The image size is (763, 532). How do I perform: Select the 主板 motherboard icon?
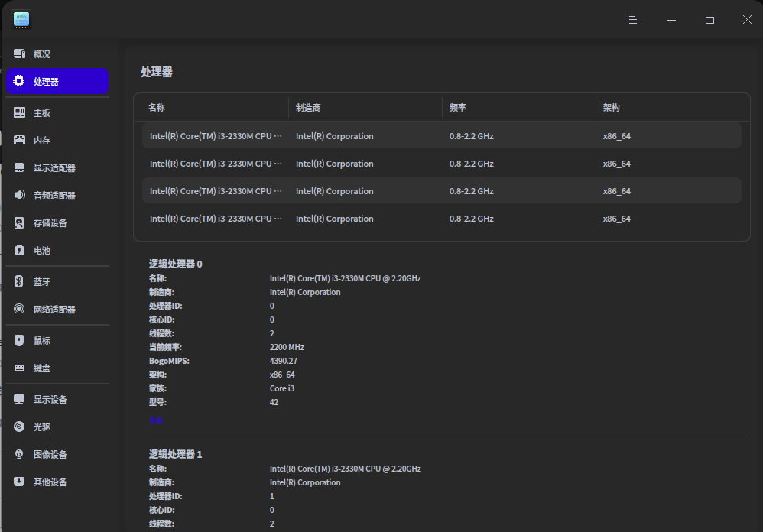point(20,113)
